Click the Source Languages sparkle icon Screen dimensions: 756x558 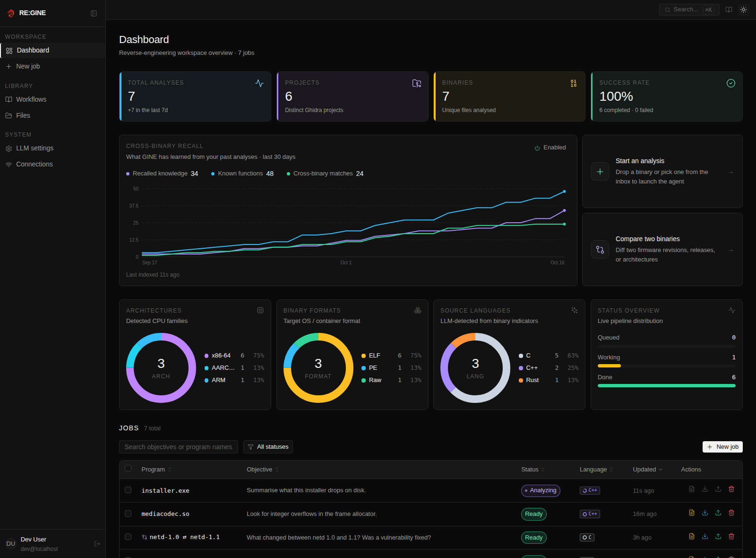pos(575,310)
